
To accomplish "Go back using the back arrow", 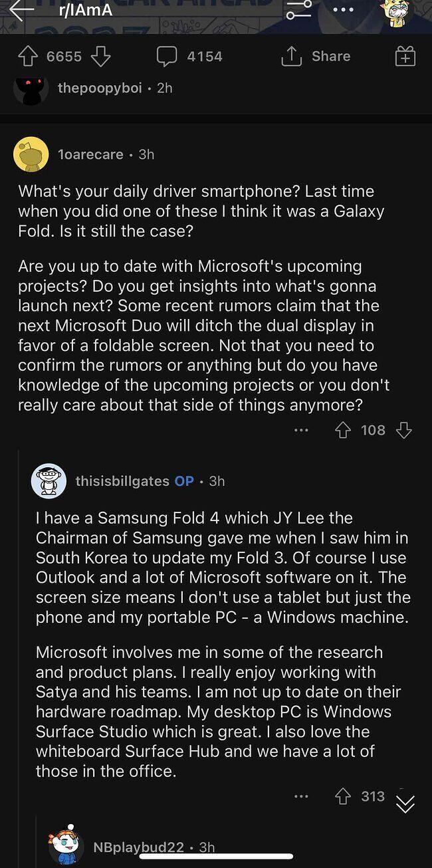I will [20, 10].
